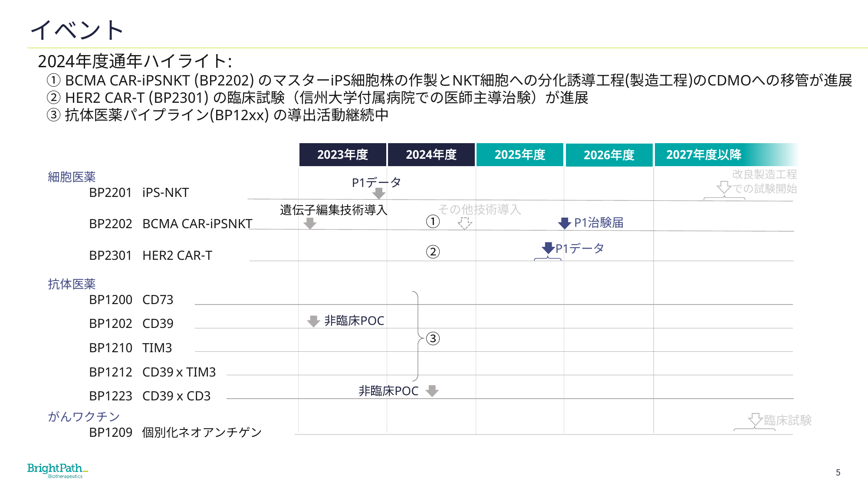Click the gray arrow next to BP1202 非臨床POC
868x488 pixels.
(x=313, y=321)
